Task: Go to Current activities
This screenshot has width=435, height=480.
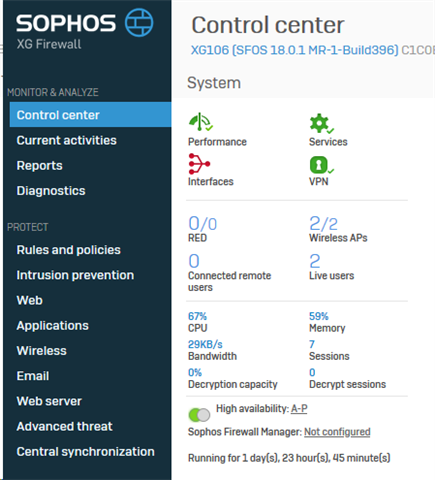Action: (x=67, y=140)
